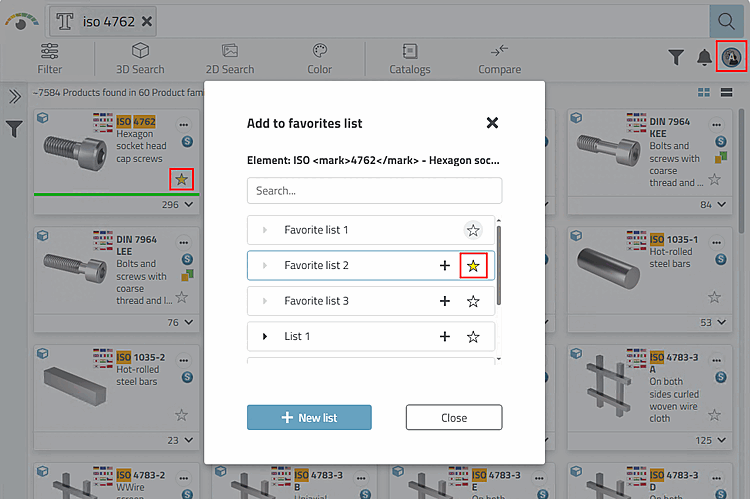750x499 pixels.
Task: Open the user account avatar
Action: point(731,57)
